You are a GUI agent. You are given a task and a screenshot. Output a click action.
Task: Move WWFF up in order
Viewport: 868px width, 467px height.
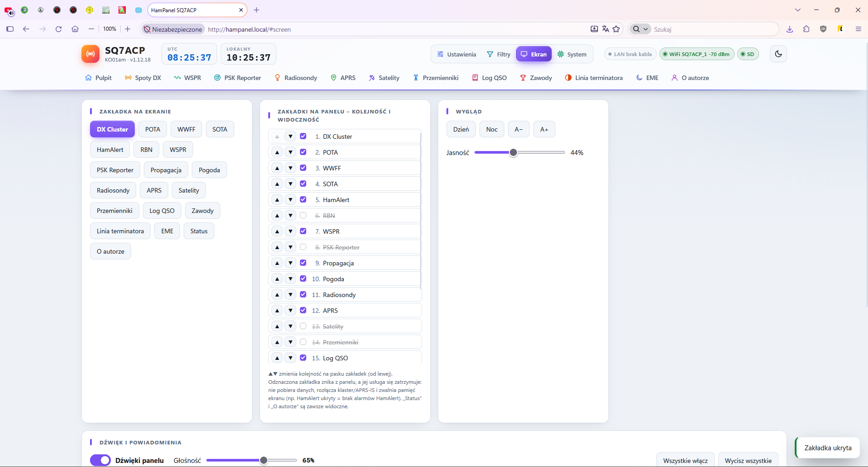[277, 168]
